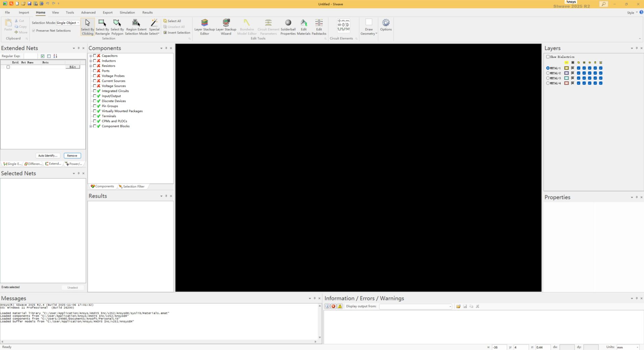This screenshot has width=644, height=350.
Task: Click the Open folder icon in quick access toolbar
Action: [x=23, y=4]
